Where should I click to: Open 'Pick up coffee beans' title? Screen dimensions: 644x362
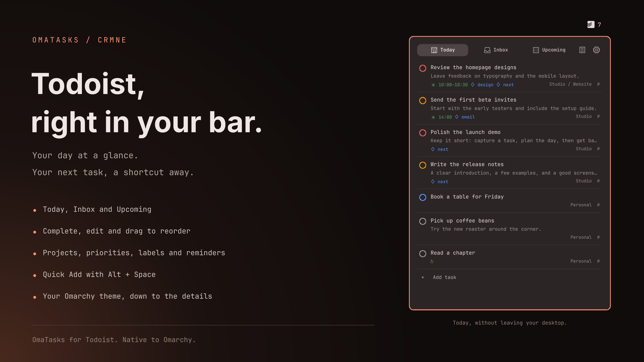click(x=462, y=221)
